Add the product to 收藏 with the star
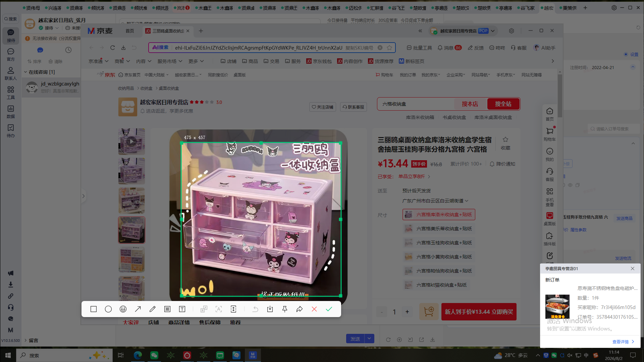Viewport: 644px width, 362px height. (505, 143)
